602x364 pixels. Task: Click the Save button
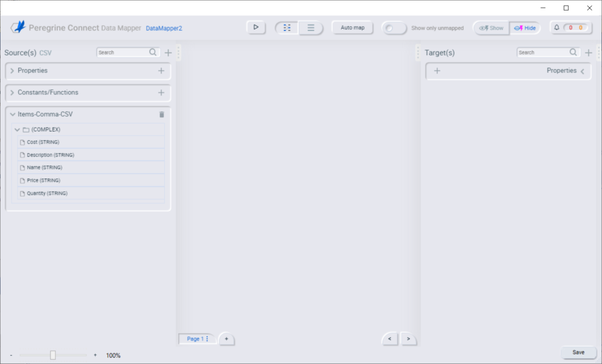tap(578, 352)
